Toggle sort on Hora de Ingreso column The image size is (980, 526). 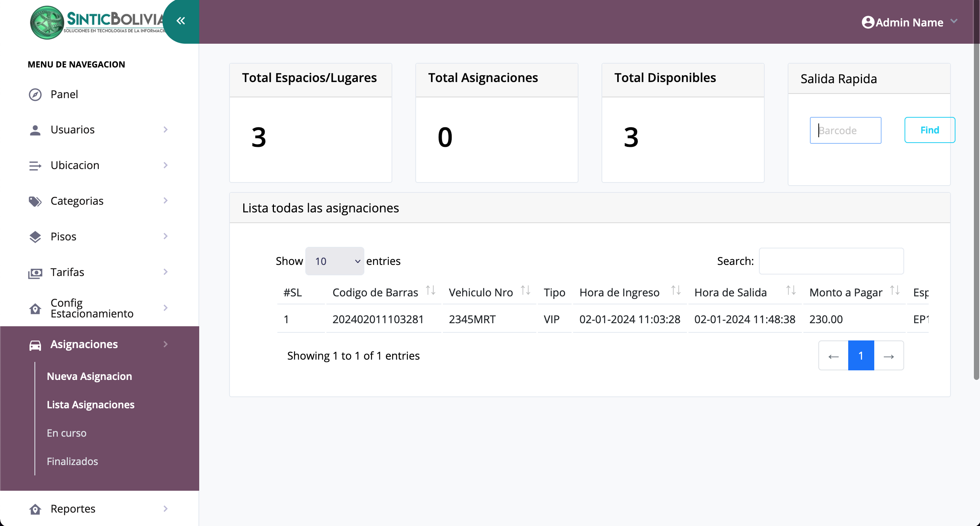676,291
